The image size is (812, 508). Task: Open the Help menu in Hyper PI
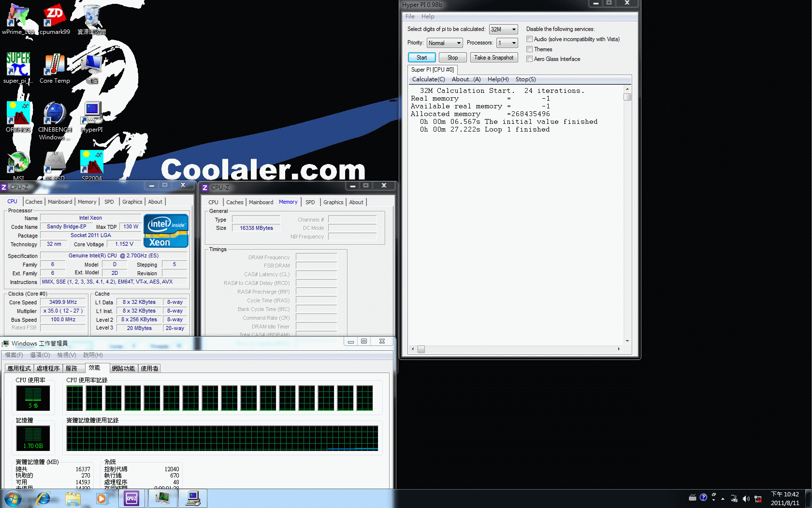click(428, 16)
